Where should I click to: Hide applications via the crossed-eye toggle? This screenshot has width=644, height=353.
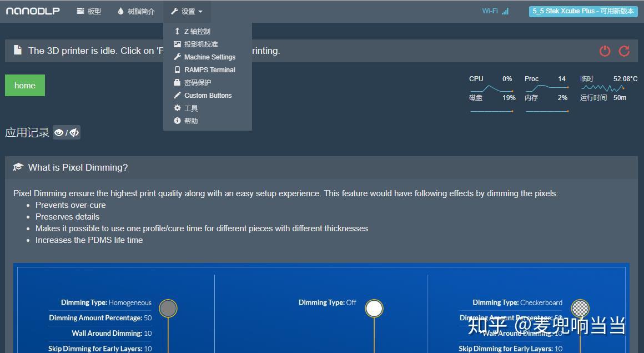coord(74,132)
